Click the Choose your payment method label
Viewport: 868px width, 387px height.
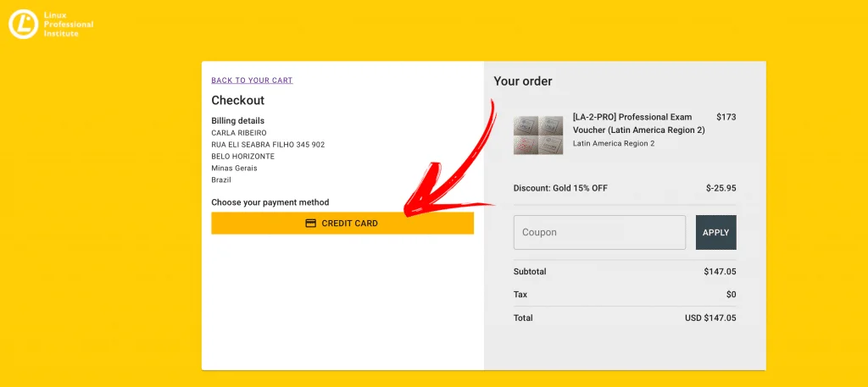[x=270, y=202]
